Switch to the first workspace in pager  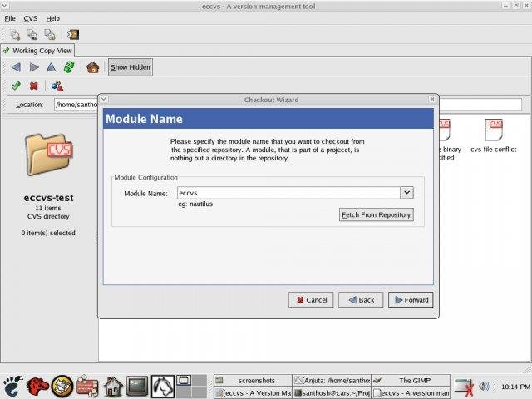click(184, 381)
